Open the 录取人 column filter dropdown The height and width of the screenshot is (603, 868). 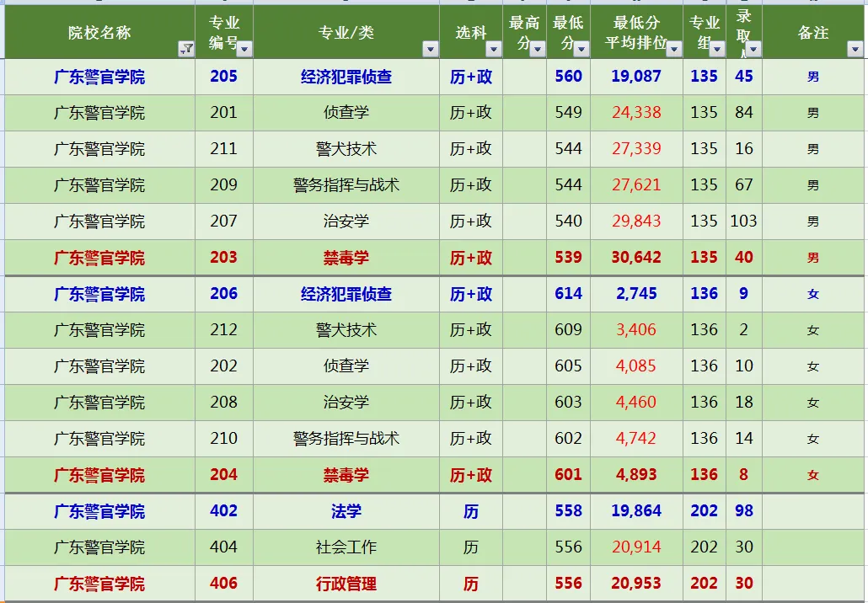pyautogui.click(x=753, y=49)
